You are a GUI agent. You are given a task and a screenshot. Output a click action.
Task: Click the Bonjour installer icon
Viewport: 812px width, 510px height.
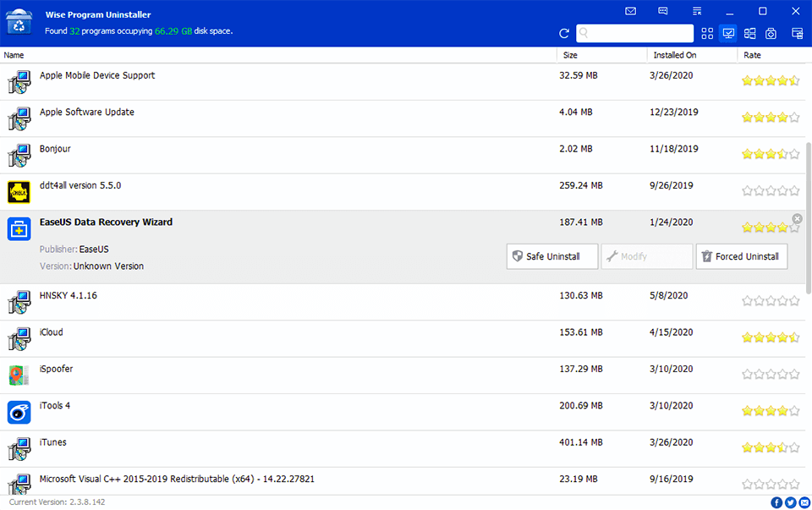19,156
